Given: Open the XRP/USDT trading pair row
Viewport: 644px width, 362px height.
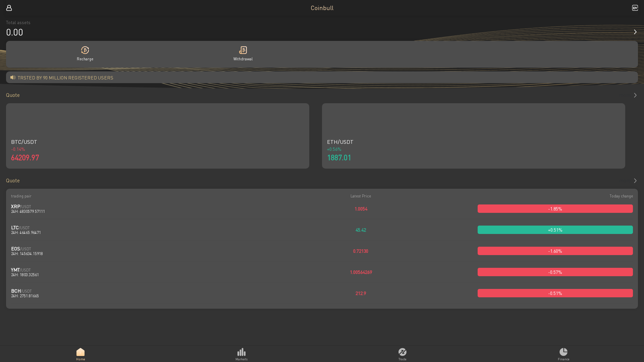Looking at the screenshot, I should (x=322, y=209).
